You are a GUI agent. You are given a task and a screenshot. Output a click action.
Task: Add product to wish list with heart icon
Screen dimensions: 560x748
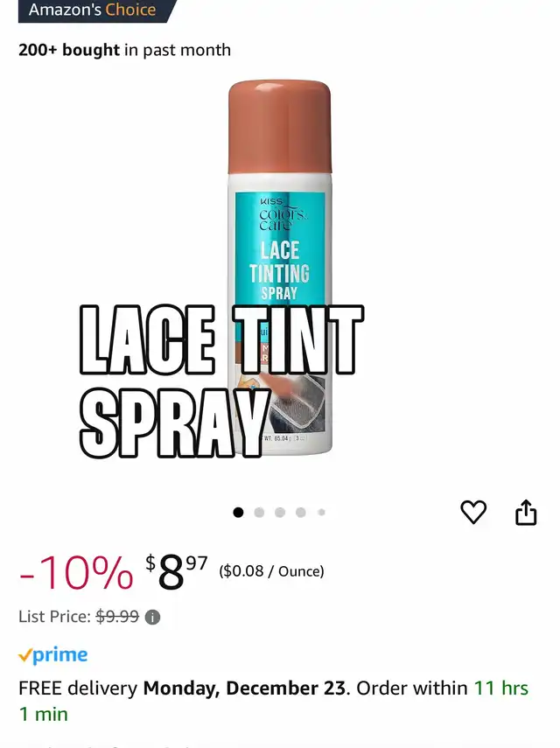pos(473,513)
